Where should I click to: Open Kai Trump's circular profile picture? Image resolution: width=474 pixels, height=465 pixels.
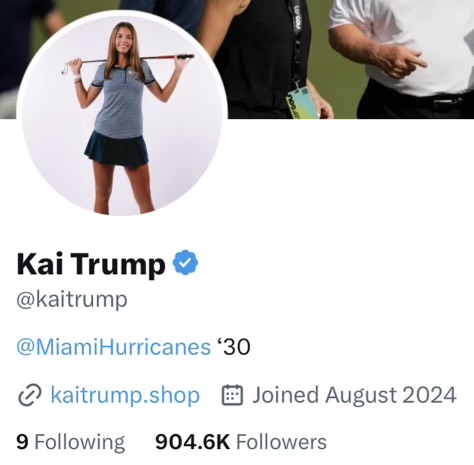[x=122, y=114]
